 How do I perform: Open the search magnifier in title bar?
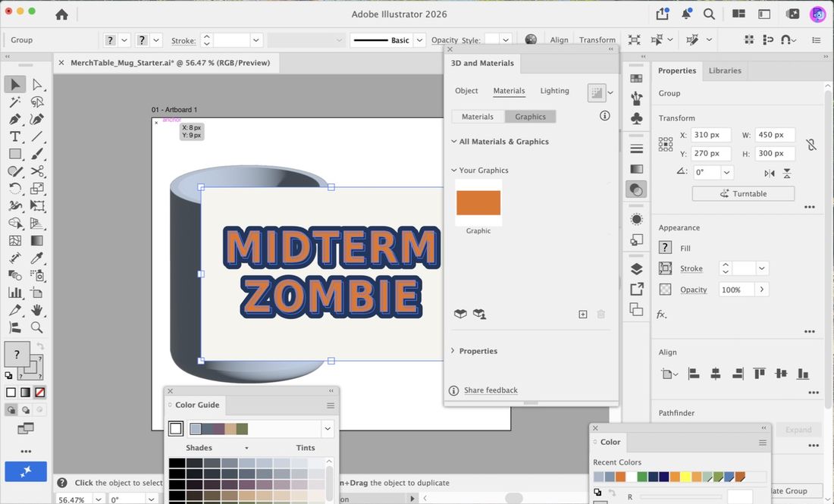(x=709, y=14)
